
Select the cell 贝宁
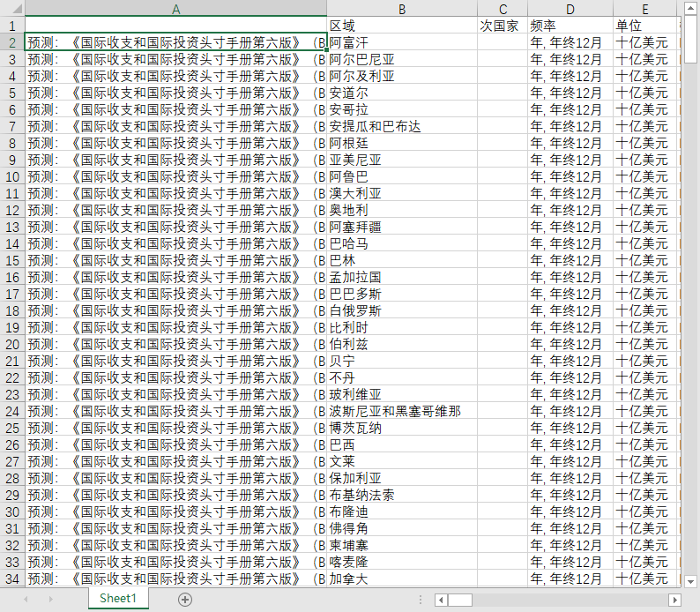tap(402, 362)
